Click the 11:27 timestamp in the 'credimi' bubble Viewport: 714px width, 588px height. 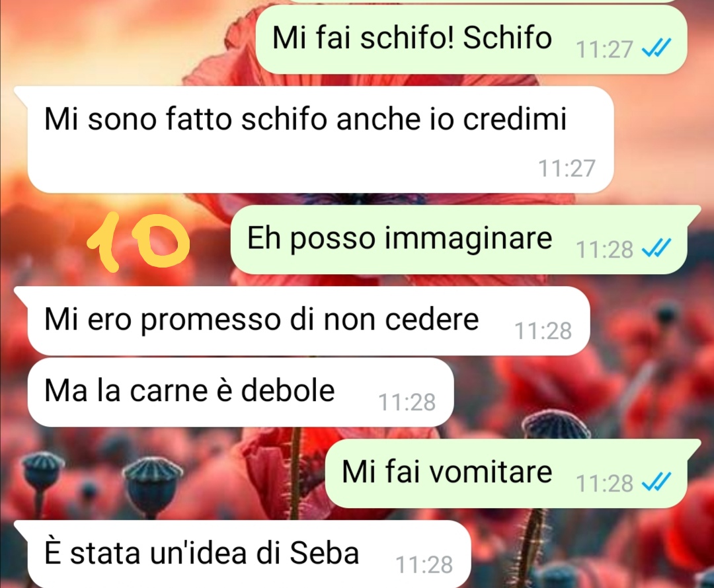coord(567,168)
